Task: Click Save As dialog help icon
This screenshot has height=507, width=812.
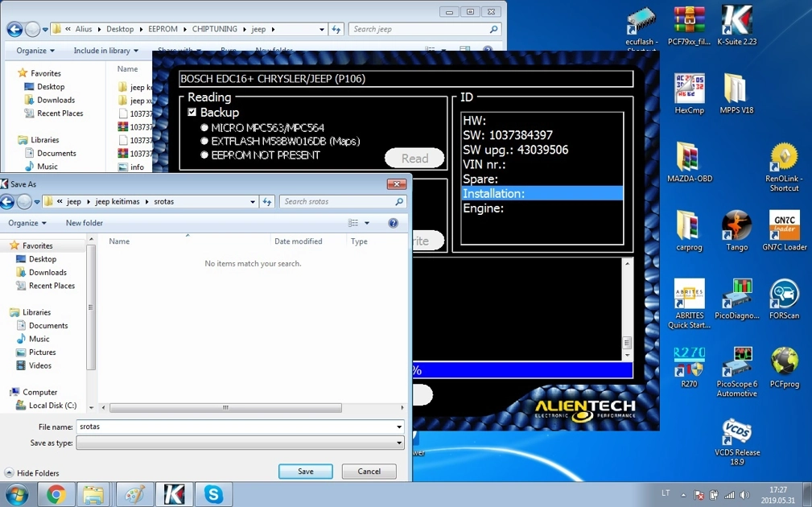Action: pyautogui.click(x=393, y=223)
